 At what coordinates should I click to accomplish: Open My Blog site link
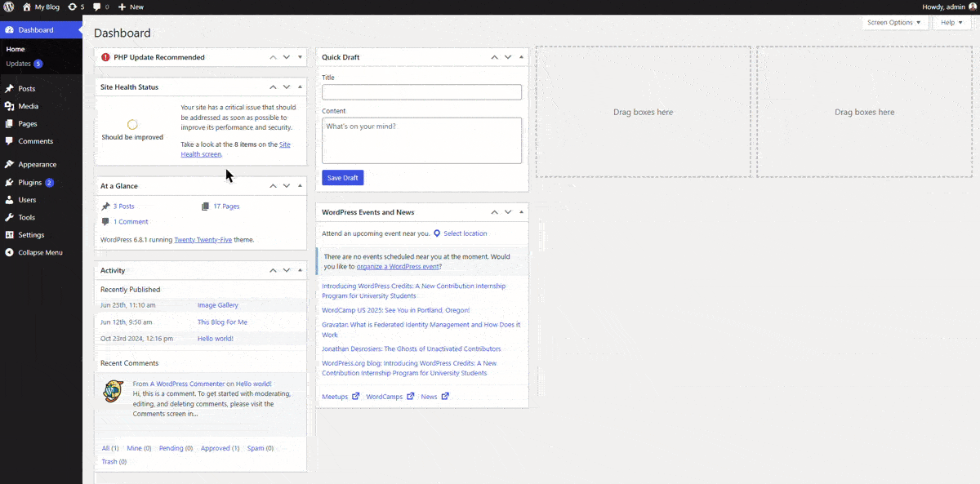[x=41, y=7]
